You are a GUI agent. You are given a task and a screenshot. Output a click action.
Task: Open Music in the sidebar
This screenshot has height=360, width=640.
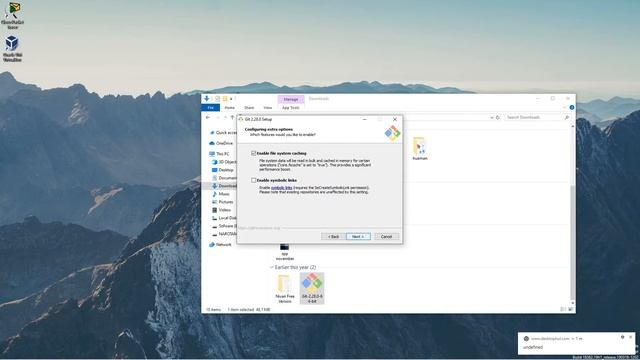(x=221, y=194)
